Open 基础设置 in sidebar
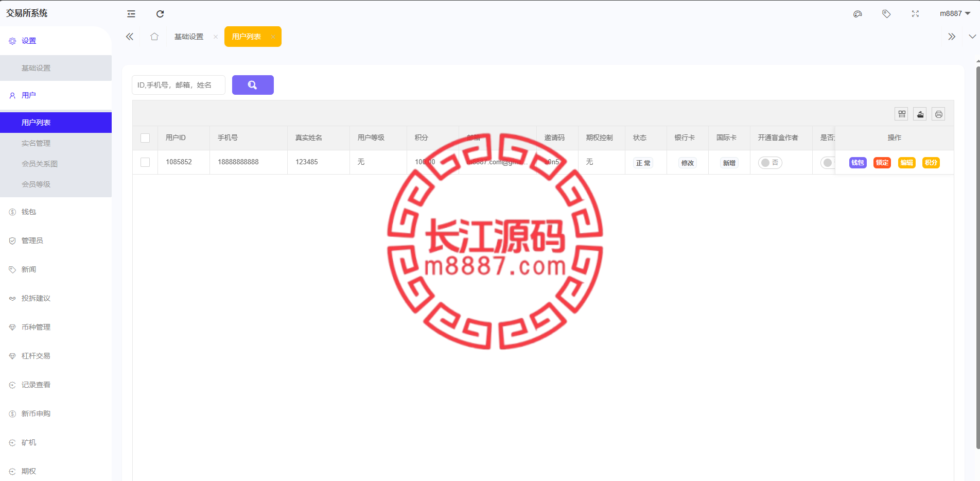Viewport: 980px width, 481px height. pyautogui.click(x=56, y=68)
